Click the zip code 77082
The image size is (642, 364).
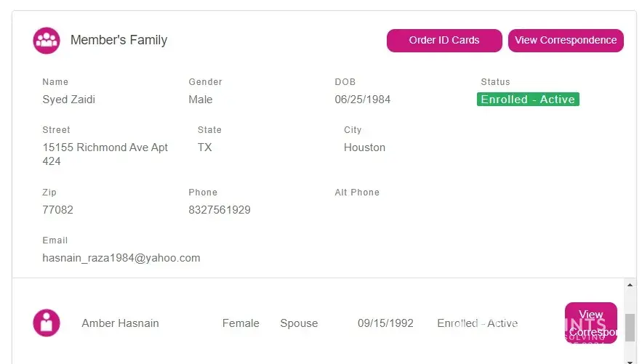pos(58,210)
